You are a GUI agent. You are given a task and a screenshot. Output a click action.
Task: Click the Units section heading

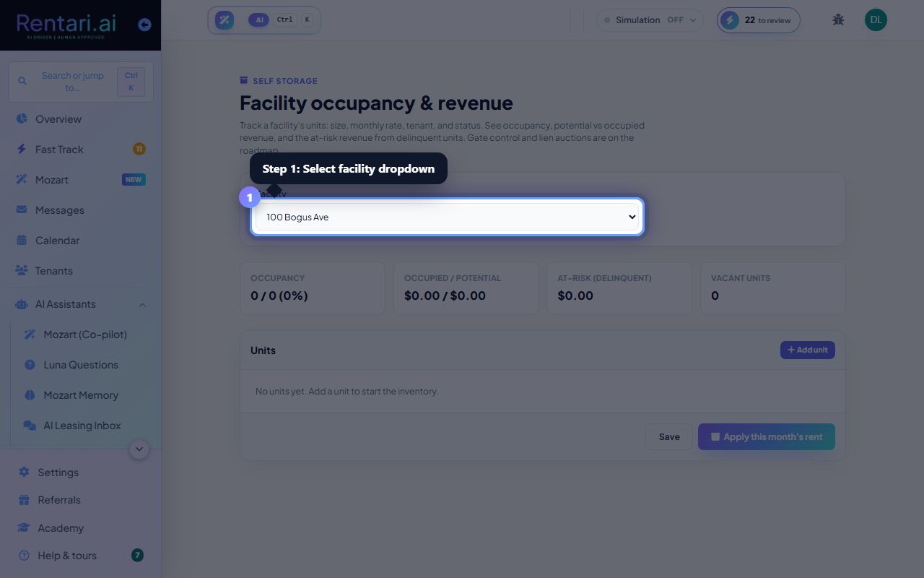(263, 350)
